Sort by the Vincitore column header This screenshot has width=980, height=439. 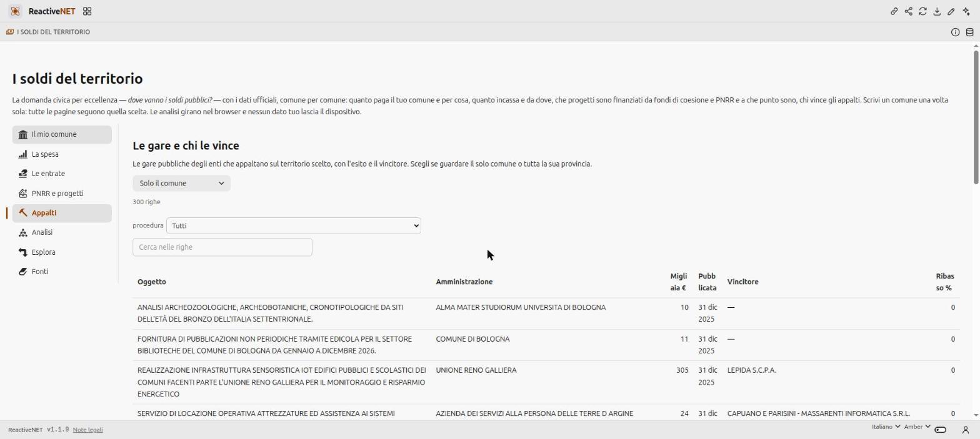click(742, 282)
